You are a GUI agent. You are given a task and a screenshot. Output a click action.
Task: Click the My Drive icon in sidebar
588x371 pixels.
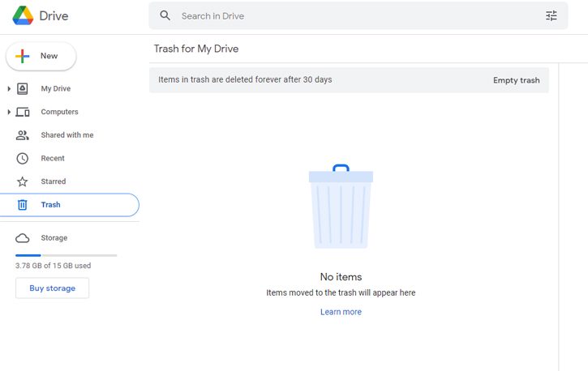pyautogui.click(x=23, y=89)
